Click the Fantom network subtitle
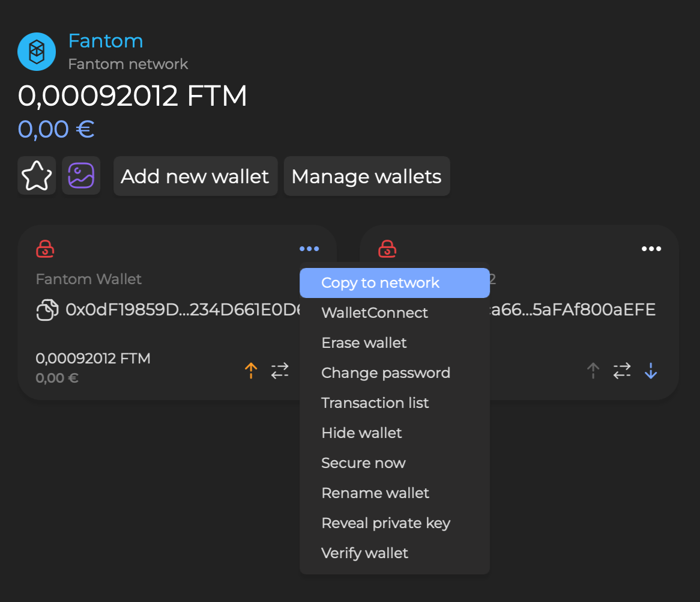Viewport: 700px width, 602px height. click(128, 64)
